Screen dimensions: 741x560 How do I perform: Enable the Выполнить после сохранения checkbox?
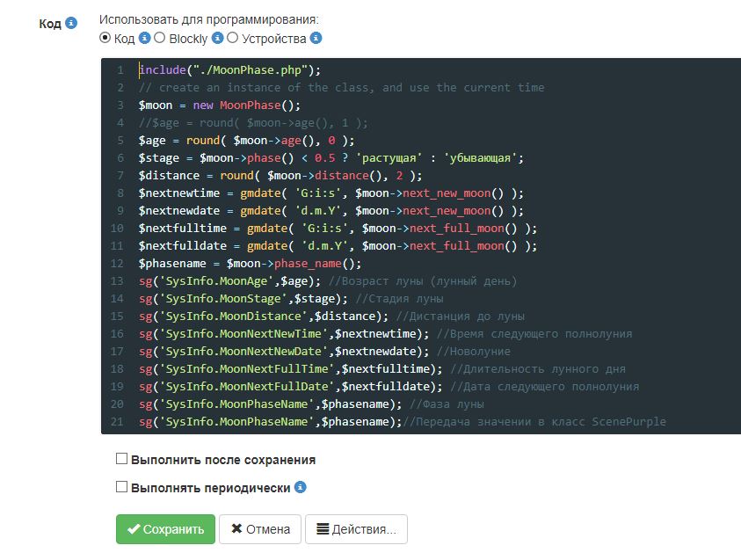click(x=120, y=459)
